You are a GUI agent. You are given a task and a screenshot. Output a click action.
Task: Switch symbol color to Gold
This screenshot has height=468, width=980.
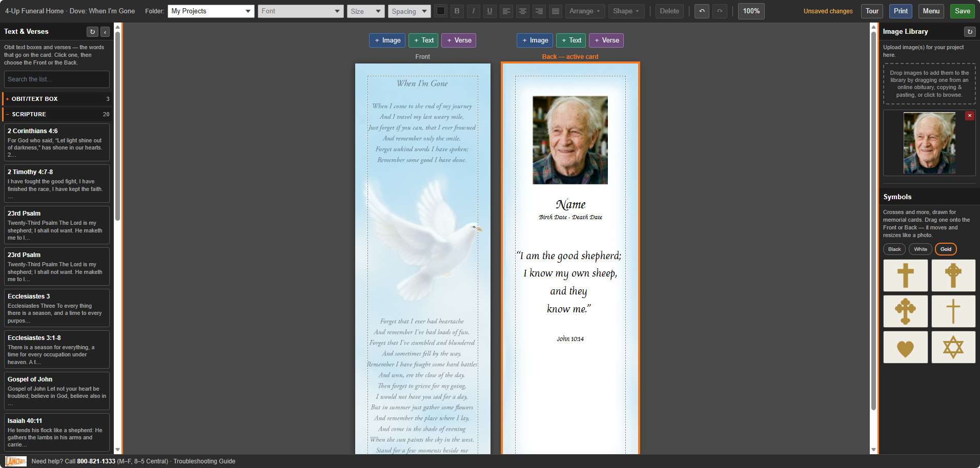(946, 249)
